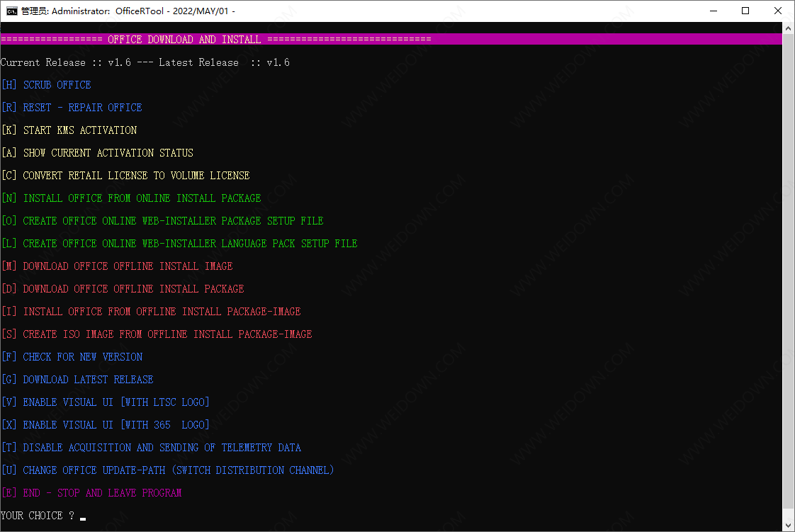
Task: Click the 'YOUR CHOICE ?' prompt
Action: (x=38, y=515)
